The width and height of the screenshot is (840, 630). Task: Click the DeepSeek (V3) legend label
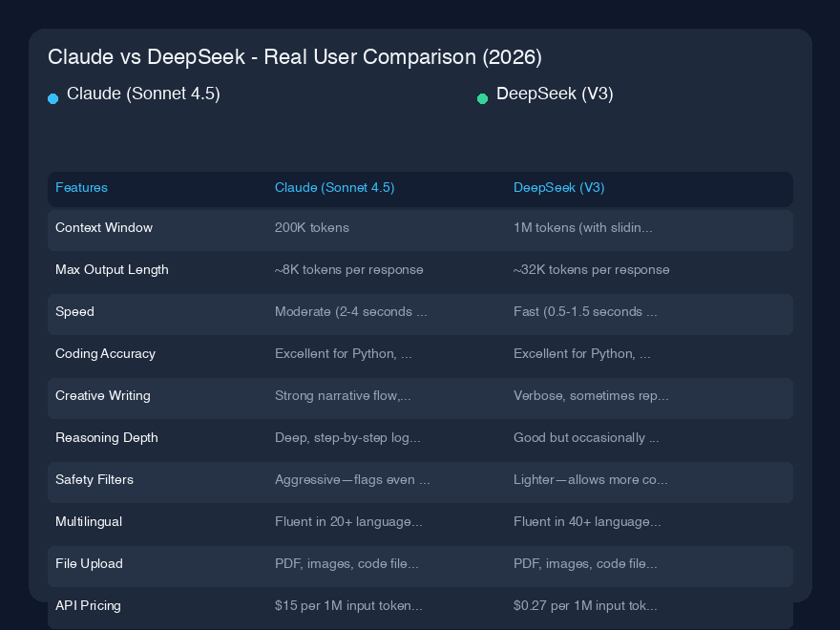(555, 94)
